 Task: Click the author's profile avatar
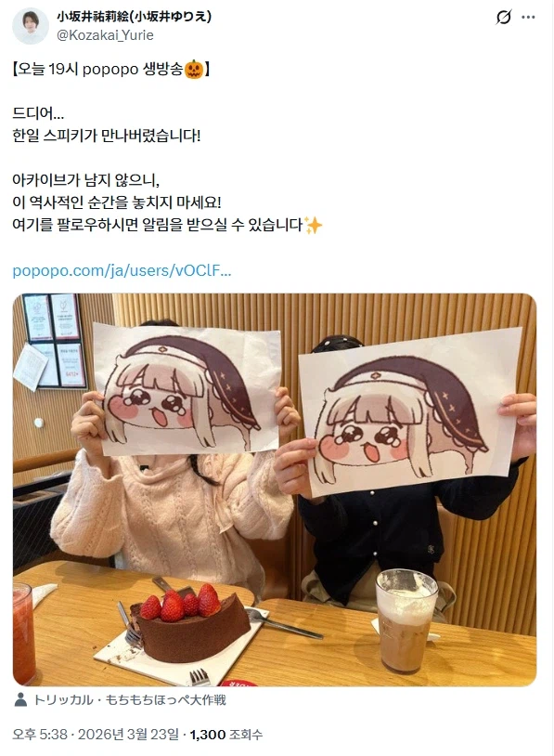(31, 26)
